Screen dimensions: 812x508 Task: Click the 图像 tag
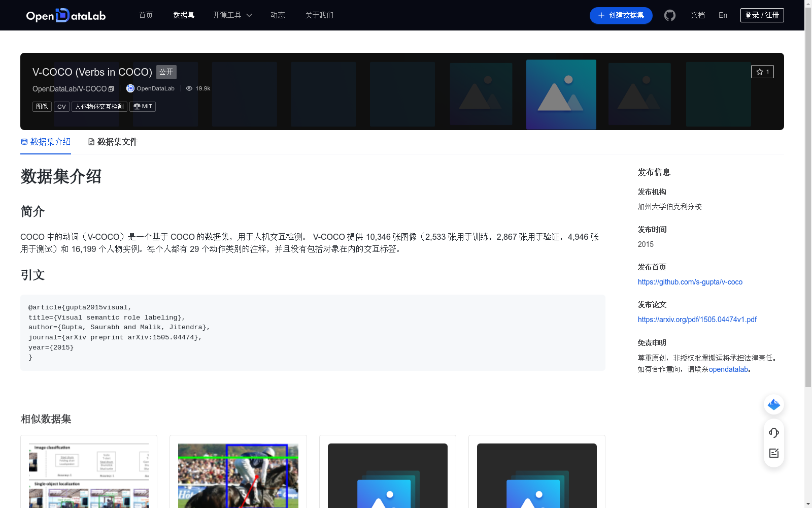[x=42, y=107]
